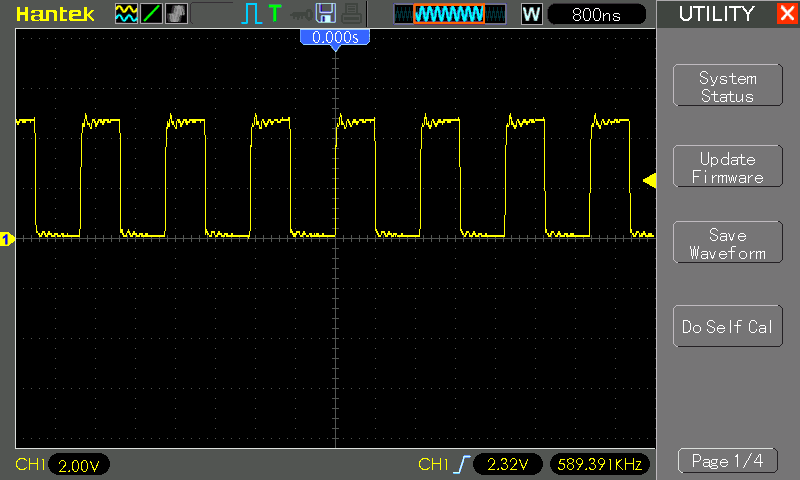Click the USB connection icon

coord(300,14)
